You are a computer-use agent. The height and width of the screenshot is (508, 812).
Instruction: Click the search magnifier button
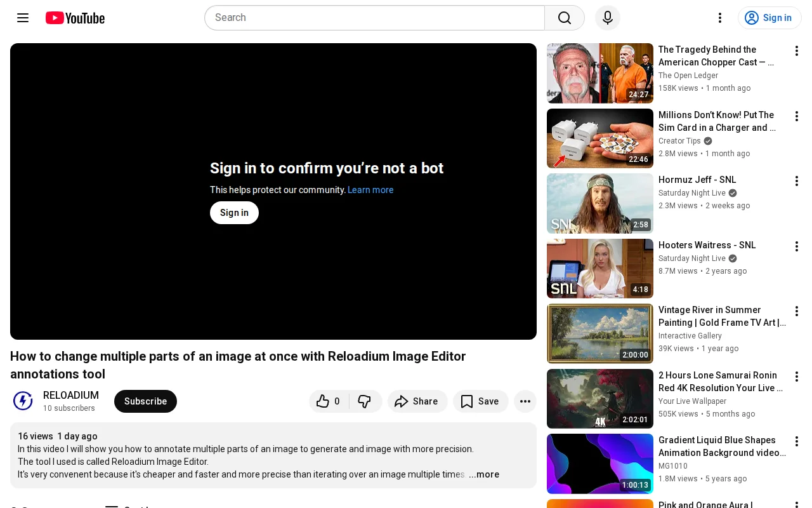click(x=565, y=18)
